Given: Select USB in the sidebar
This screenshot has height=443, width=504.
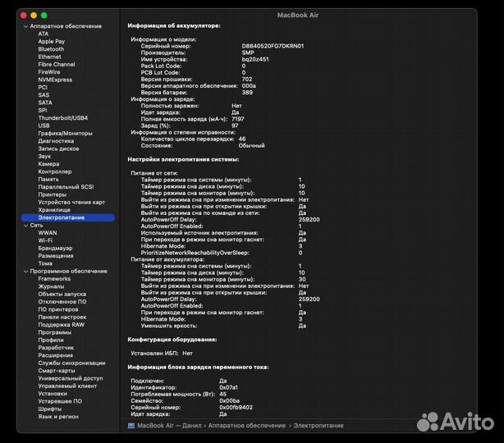Looking at the screenshot, I should [x=44, y=126].
